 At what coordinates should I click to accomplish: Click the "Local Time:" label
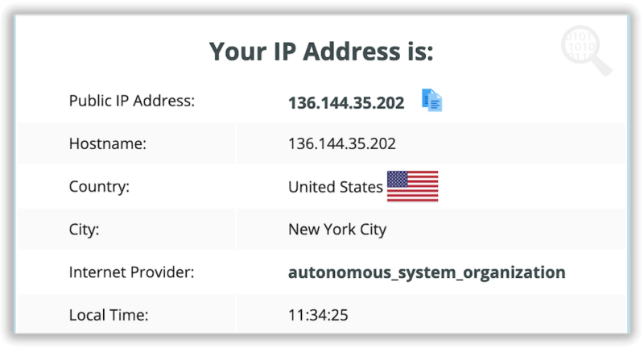109,315
